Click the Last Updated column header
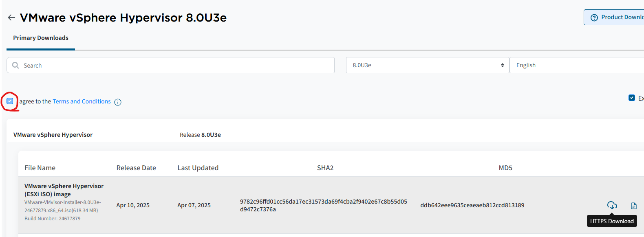The height and width of the screenshot is (237, 644). click(x=198, y=168)
